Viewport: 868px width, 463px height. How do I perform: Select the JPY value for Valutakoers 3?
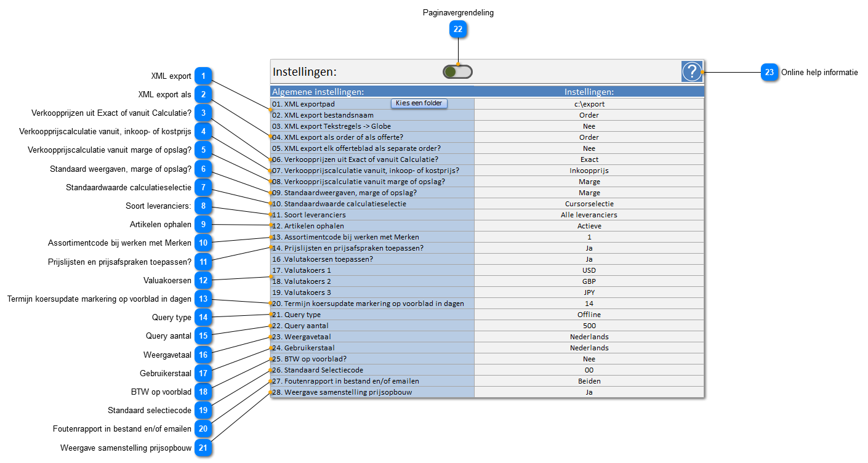[x=589, y=292]
